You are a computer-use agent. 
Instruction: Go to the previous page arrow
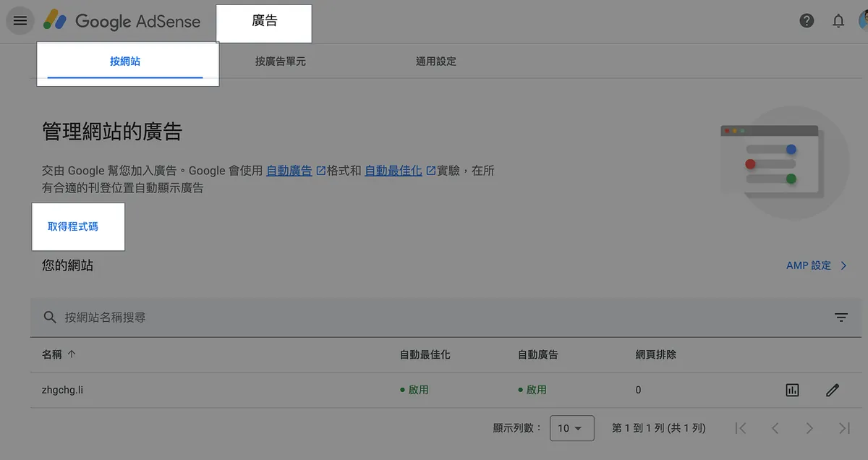775,428
